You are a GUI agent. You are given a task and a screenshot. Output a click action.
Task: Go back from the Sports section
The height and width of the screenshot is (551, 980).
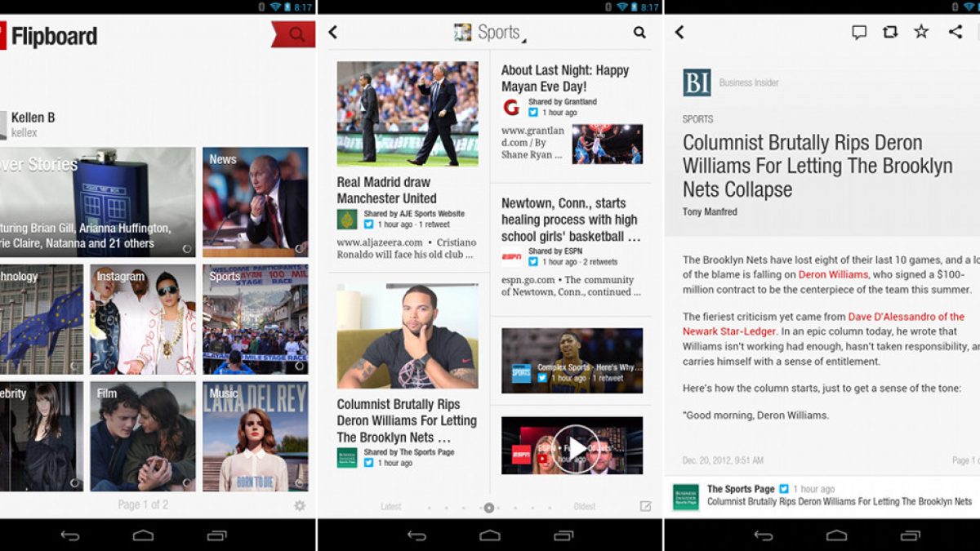point(333,33)
